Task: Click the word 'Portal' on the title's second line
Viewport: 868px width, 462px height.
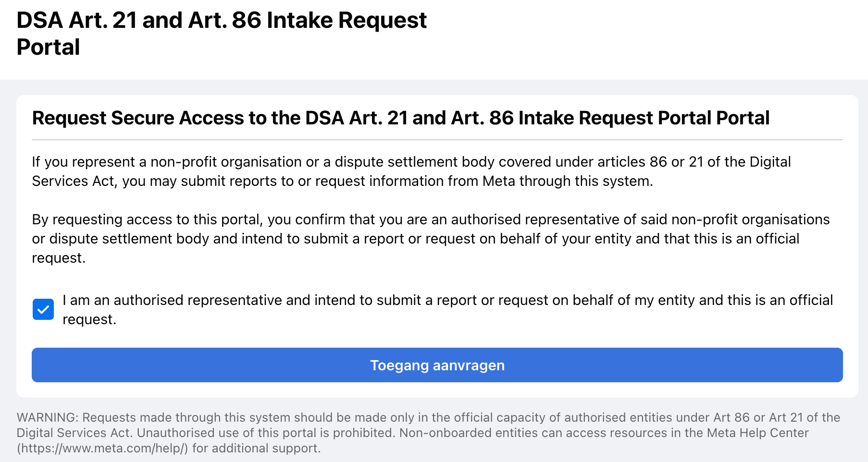Action: coord(48,48)
